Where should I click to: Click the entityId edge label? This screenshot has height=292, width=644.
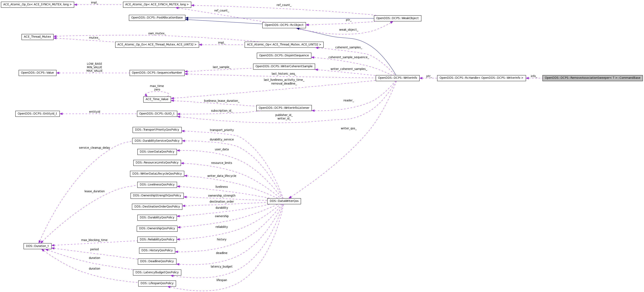(x=94, y=112)
